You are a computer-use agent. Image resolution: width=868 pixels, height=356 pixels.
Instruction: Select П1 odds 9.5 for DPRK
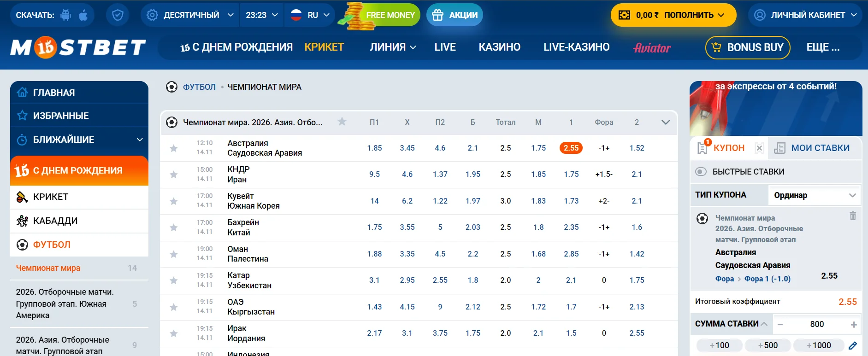(x=374, y=175)
